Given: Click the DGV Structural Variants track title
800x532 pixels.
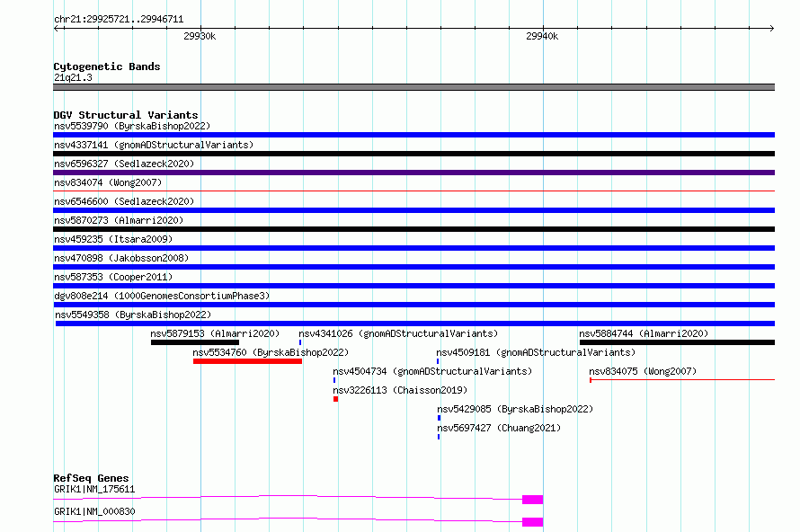Looking at the screenshot, I should 126,115.
